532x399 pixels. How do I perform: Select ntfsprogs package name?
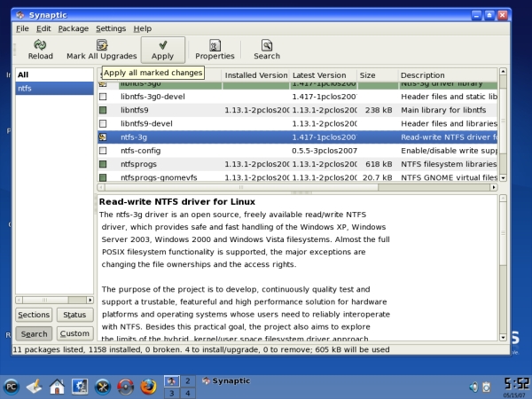pos(138,164)
